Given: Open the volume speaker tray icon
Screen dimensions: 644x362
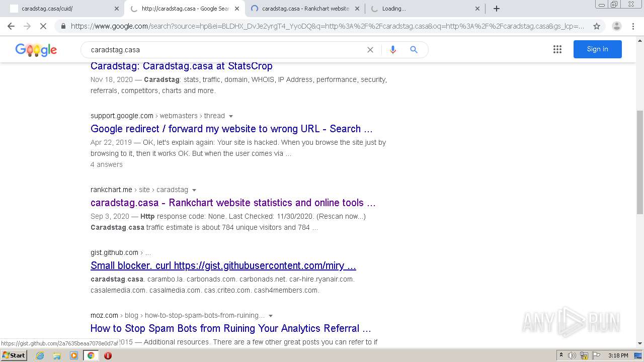Looking at the screenshot, I should (x=572, y=355).
